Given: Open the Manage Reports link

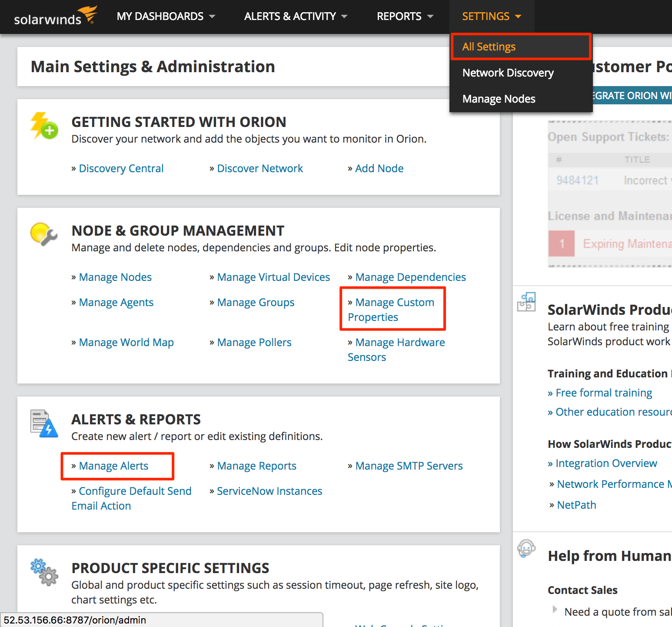Looking at the screenshot, I should (256, 466).
